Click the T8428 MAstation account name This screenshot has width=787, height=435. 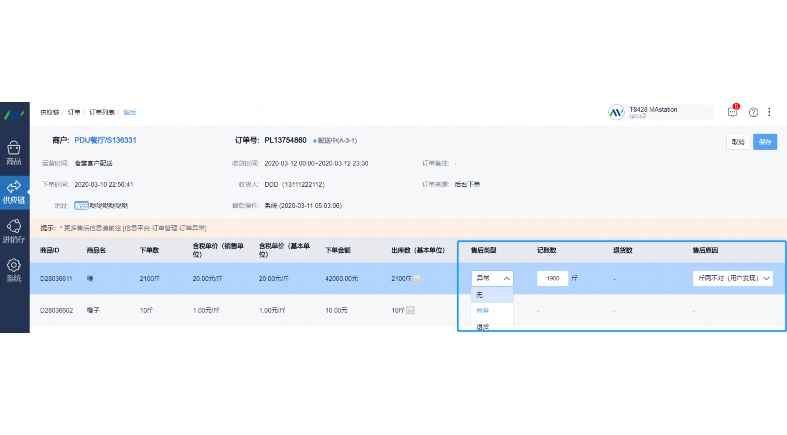pos(653,109)
